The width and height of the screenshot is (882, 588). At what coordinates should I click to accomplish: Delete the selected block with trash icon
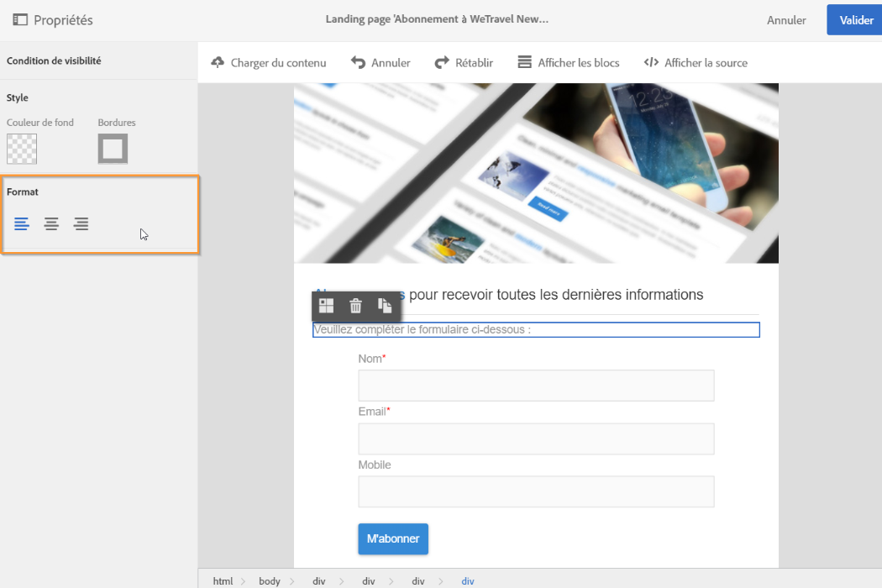pyautogui.click(x=355, y=306)
